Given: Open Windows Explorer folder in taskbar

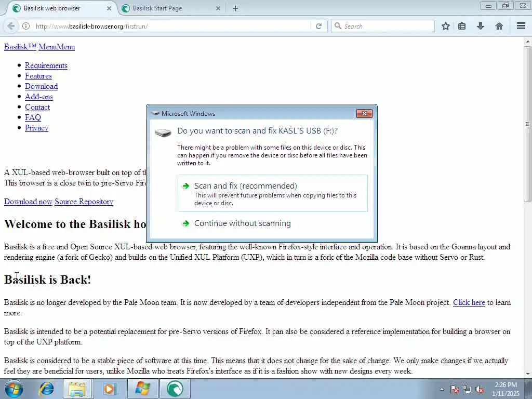Looking at the screenshot, I should [x=77, y=389].
